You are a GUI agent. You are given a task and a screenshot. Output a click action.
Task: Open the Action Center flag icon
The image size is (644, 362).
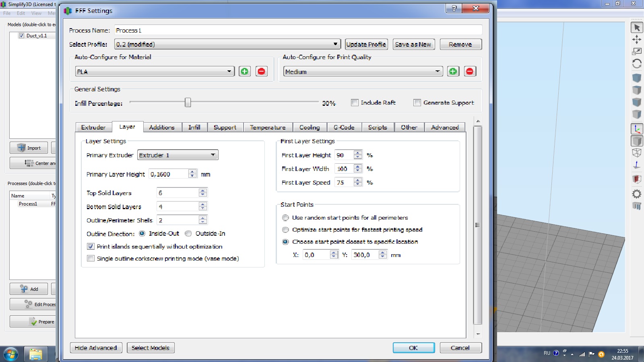tap(591, 354)
